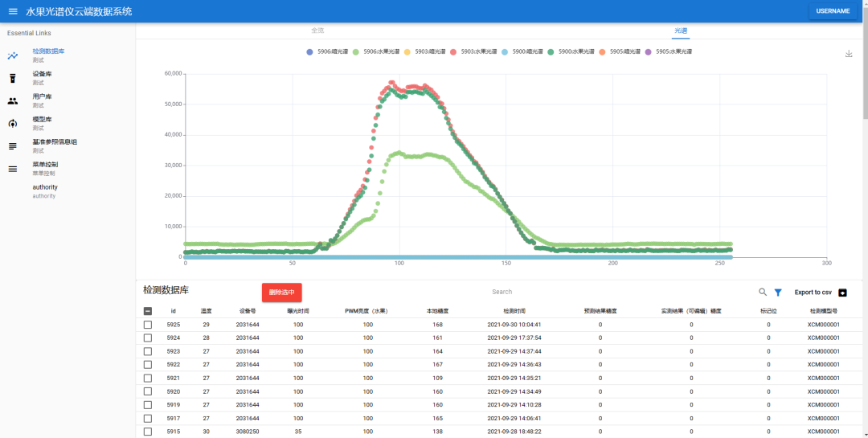Toggle 5900:暗光谱 series in chart legend
Screen dimensions: 868x438
click(522, 51)
